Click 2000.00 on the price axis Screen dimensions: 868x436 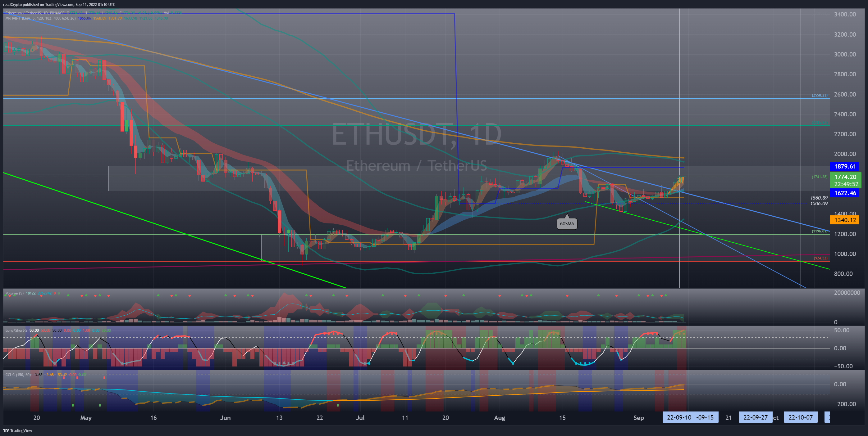click(x=845, y=154)
